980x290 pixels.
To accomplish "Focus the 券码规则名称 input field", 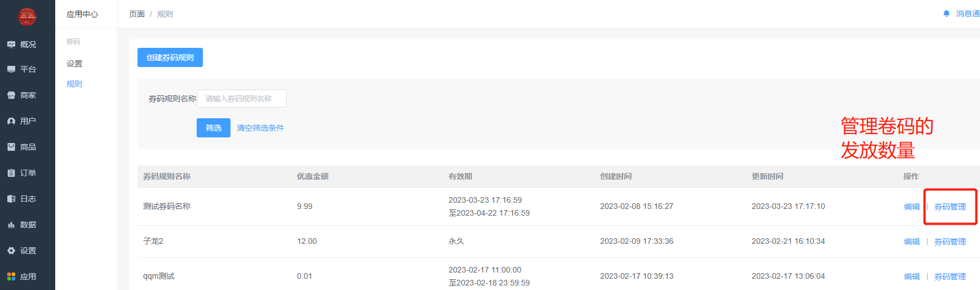I will [242, 99].
